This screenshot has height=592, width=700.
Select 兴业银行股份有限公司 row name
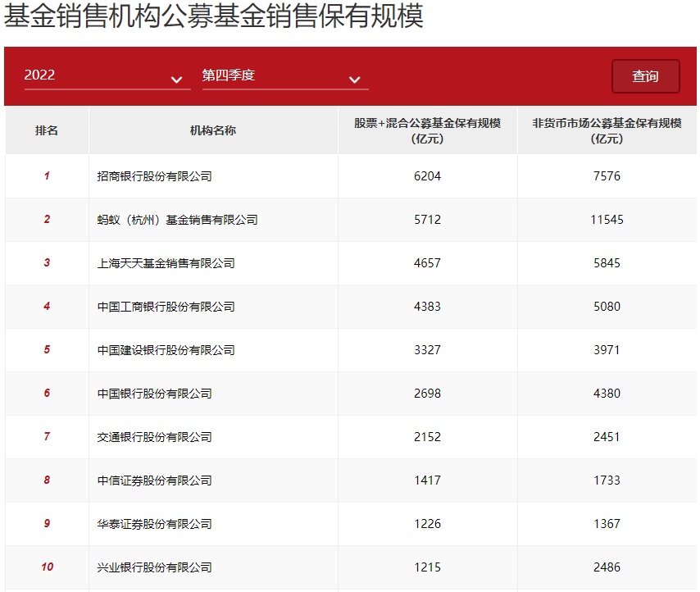(x=154, y=567)
